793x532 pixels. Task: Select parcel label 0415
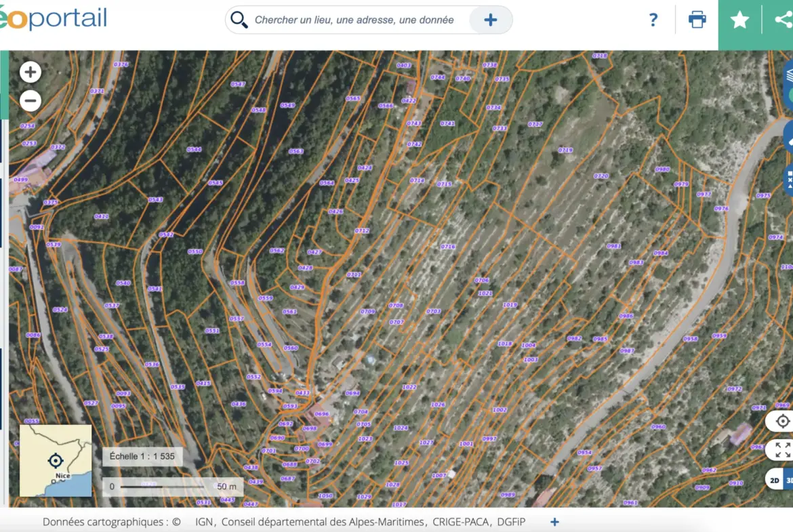[x=203, y=383]
